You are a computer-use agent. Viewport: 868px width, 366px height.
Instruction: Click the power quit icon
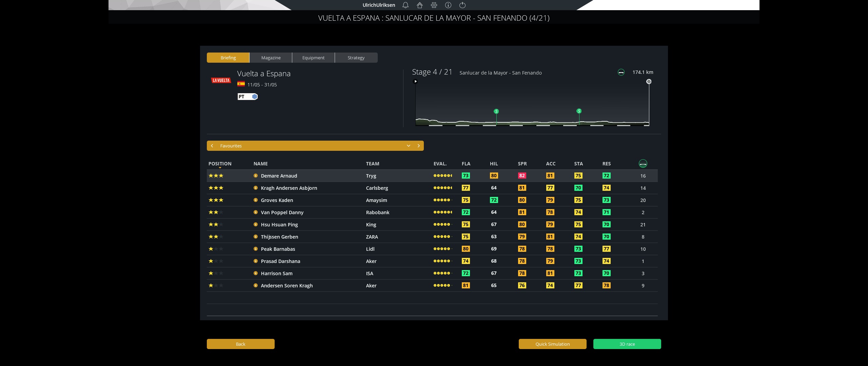[x=462, y=5]
